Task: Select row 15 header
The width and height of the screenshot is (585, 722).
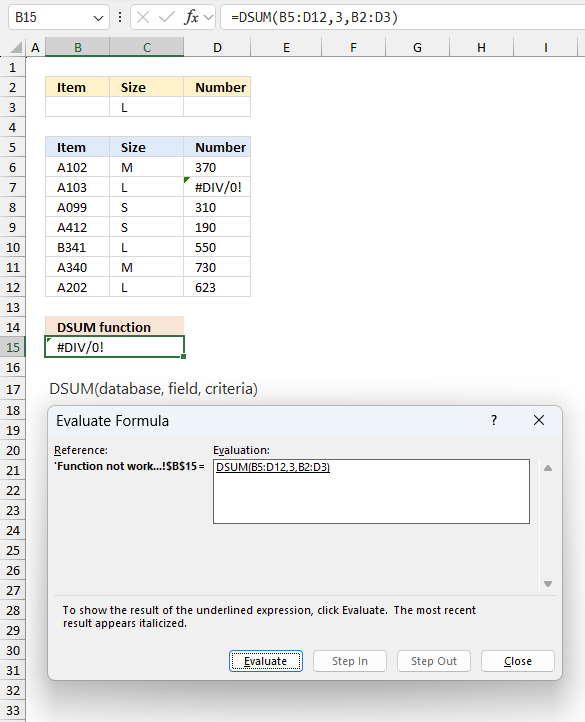Action: pyautogui.click(x=12, y=347)
